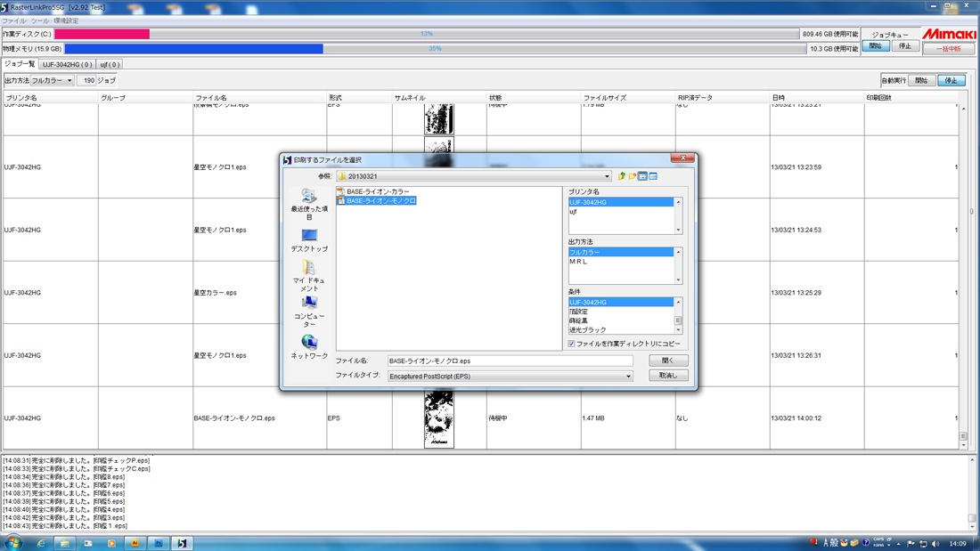The height and width of the screenshot is (551, 980).
Task: Open Recent Items (最近使った項目) shortcut
Action: (x=309, y=204)
